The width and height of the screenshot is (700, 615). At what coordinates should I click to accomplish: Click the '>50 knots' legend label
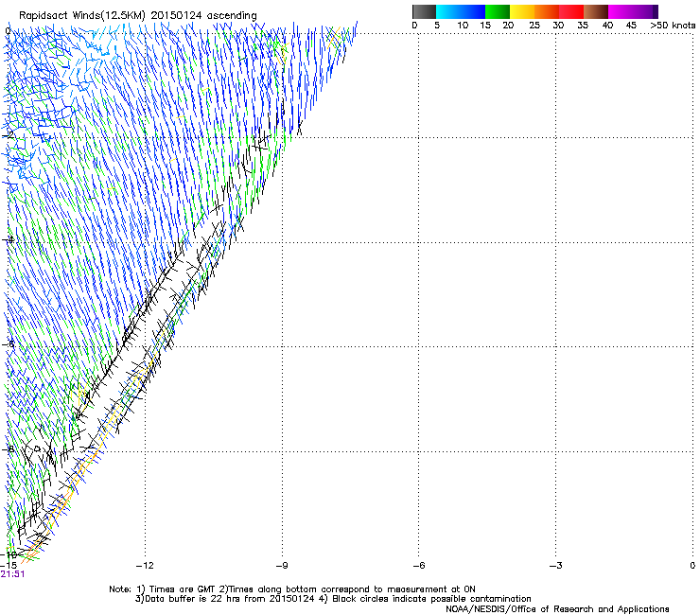pyautogui.click(x=673, y=26)
